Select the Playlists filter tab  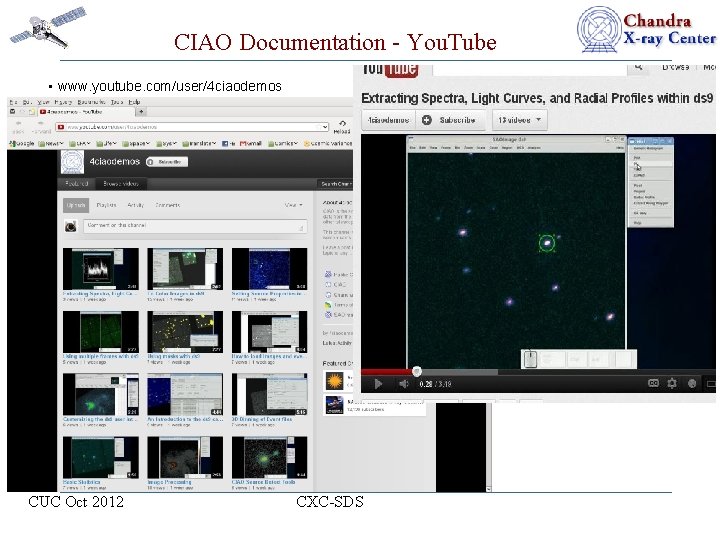tap(106, 205)
